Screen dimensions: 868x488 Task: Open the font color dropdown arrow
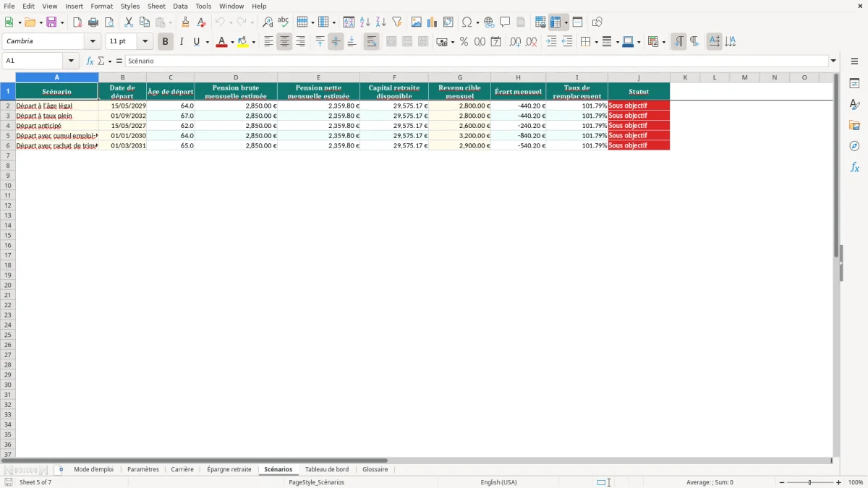pos(232,42)
